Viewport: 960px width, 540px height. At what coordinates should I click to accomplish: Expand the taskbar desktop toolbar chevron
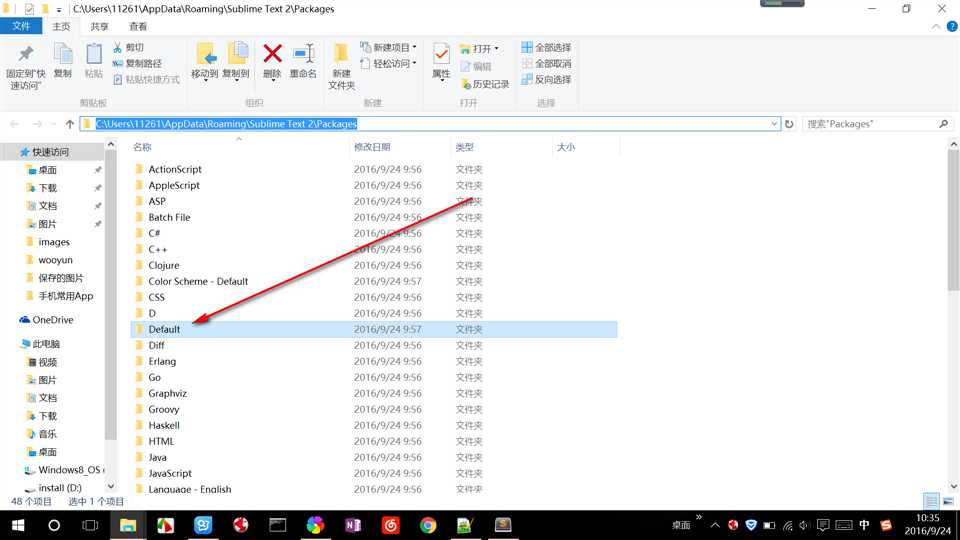coord(699,517)
